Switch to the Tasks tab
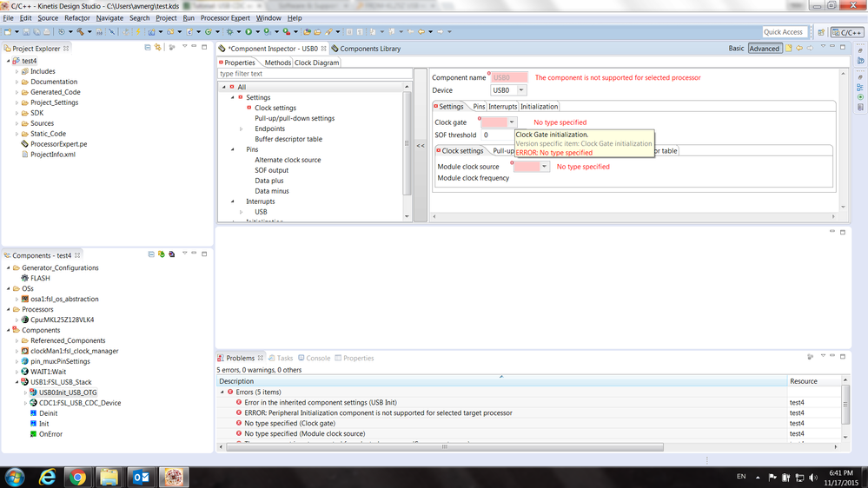This screenshot has height=488, width=868. (281, 358)
